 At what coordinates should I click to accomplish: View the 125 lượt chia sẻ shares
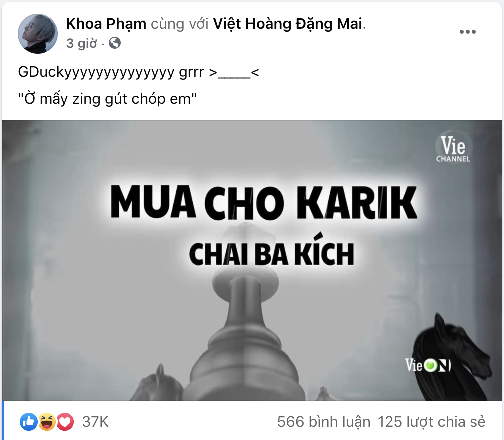(431, 422)
